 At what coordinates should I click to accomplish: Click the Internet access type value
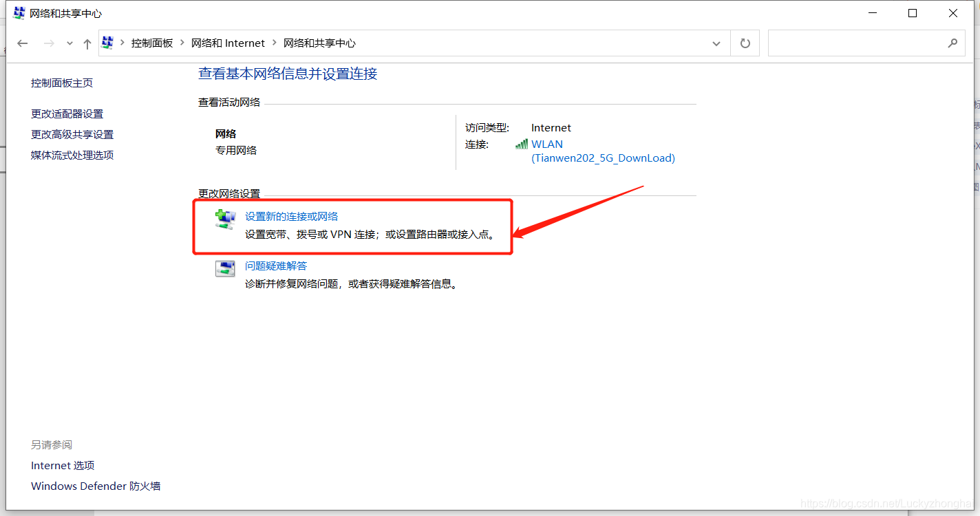click(551, 128)
